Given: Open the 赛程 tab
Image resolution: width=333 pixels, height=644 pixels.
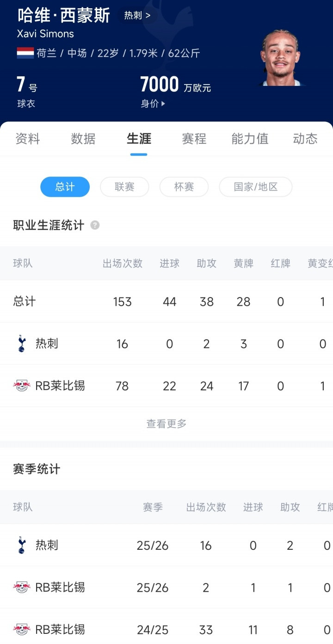Looking at the screenshot, I should tap(194, 139).
